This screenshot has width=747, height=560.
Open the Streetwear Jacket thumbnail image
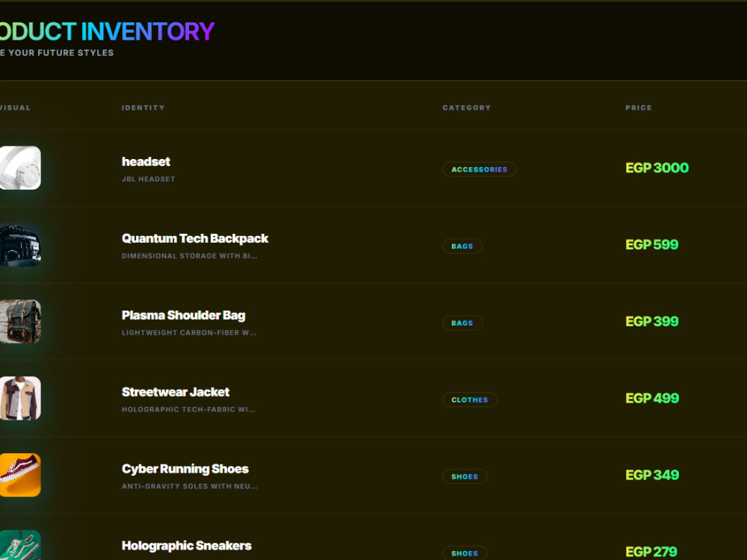(20, 398)
